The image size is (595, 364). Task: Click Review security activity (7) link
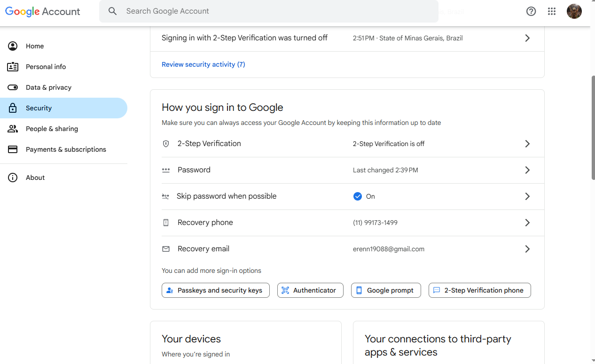click(x=204, y=64)
